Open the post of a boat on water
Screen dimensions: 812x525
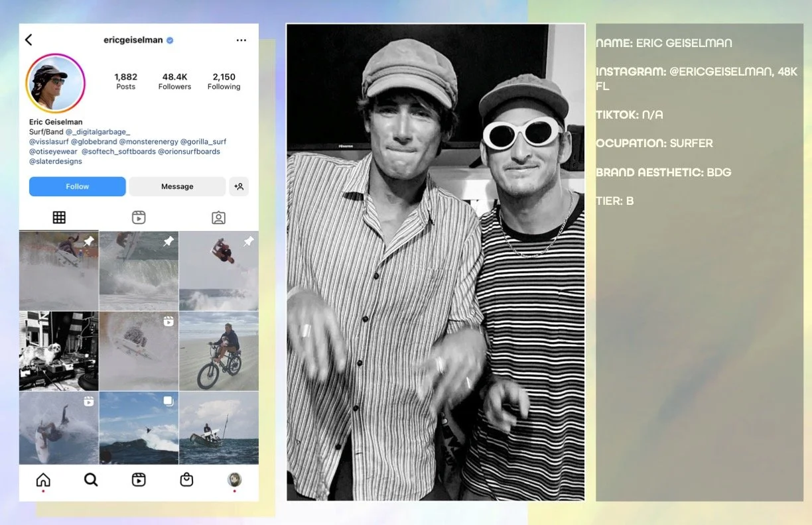click(x=219, y=428)
